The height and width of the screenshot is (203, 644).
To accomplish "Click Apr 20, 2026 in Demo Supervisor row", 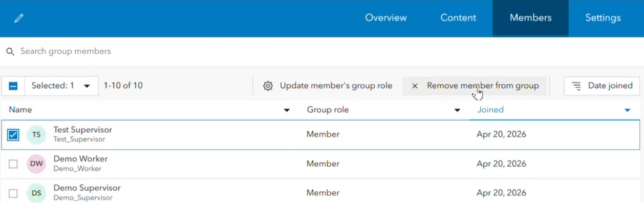I will coord(502,193).
